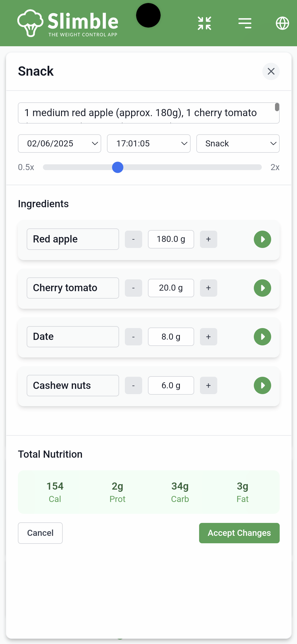The width and height of the screenshot is (297, 644).
Task: Click green arrow button for Cashew nuts
Action: 262,385
